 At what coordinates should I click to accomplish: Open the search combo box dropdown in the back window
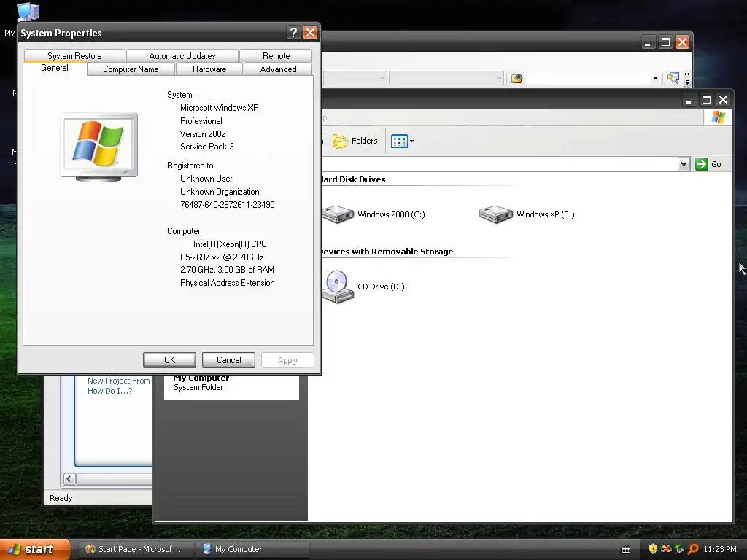655,78
